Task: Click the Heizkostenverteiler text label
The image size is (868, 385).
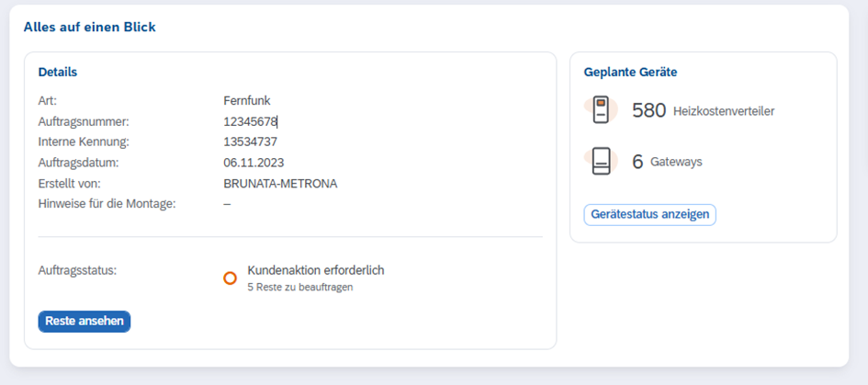Action: pyautogui.click(x=724, y=111)
